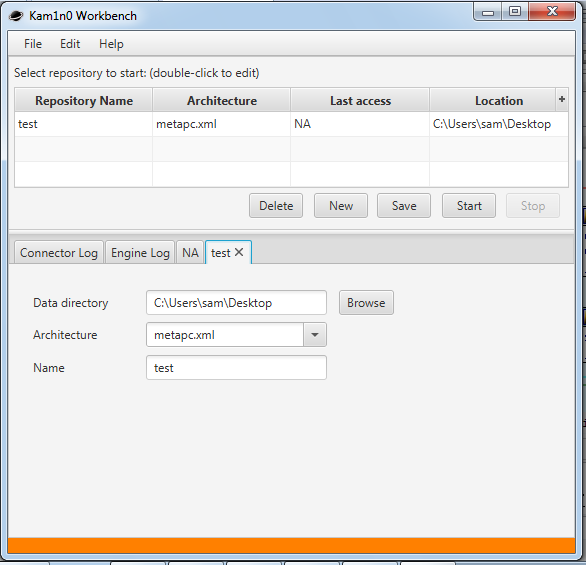Switch to the Engine Log tab
Viewport: 586px width, 565px height.
[x=140, y=253]
